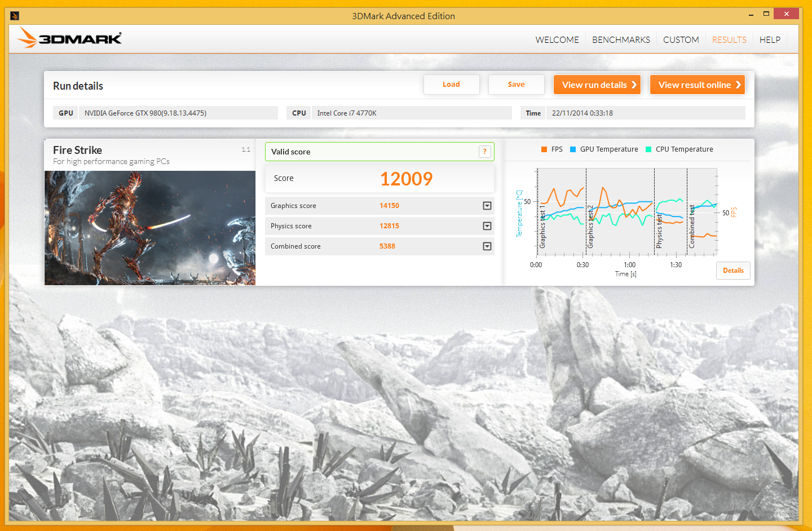Image resolution: width=812 pixels, height=531 pixels.
Task: Click the Valid score banner
Action: tap(379, 152)
